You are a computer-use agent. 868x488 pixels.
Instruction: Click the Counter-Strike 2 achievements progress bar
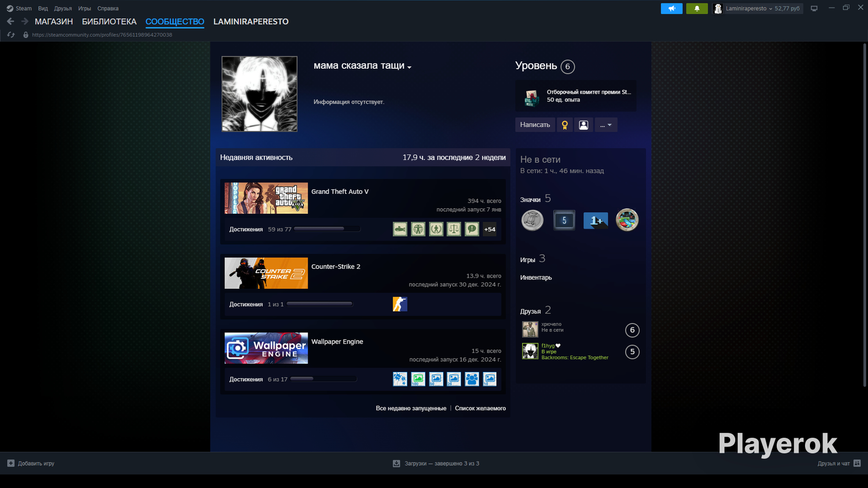tap(320, 304)
